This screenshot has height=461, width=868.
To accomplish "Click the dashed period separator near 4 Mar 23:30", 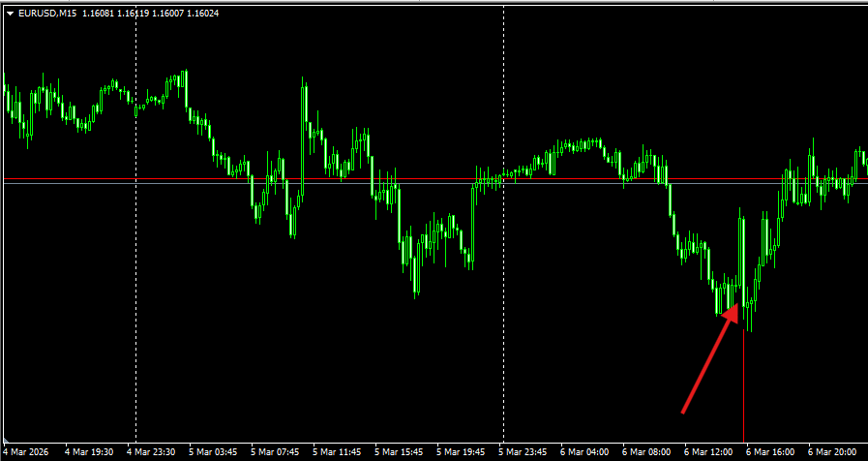I will pos(135,224).
